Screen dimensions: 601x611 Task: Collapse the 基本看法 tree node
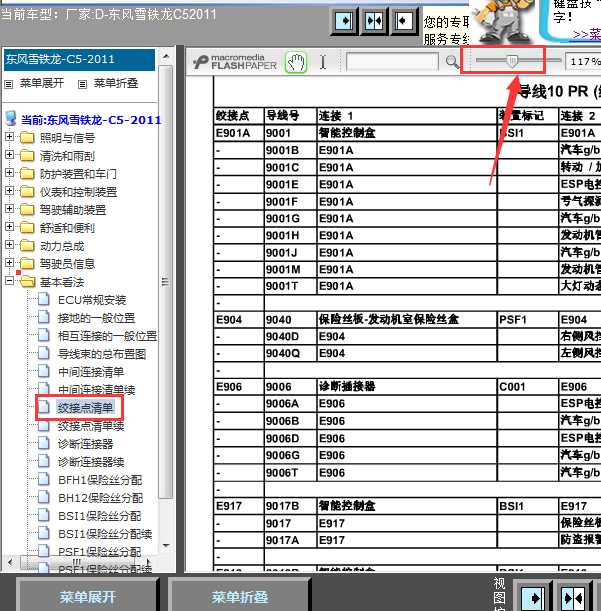[x=10, y=280]
